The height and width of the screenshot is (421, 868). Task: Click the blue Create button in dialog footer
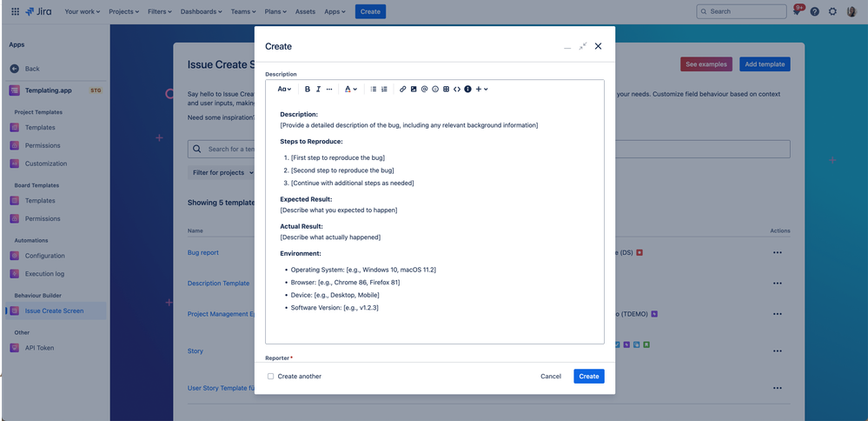point(589,376)
